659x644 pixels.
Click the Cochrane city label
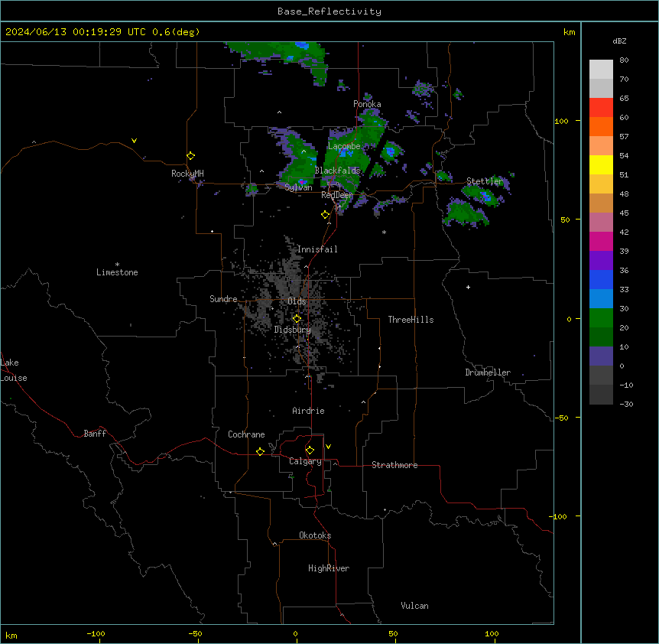(246, 434)
